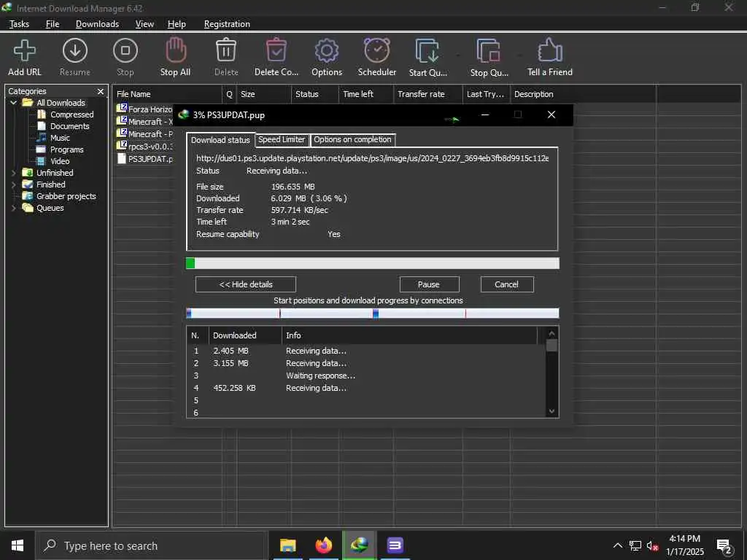This screenshot has width=747, height=560.
Task: Click the Description column header
Action: click(583, 94)
